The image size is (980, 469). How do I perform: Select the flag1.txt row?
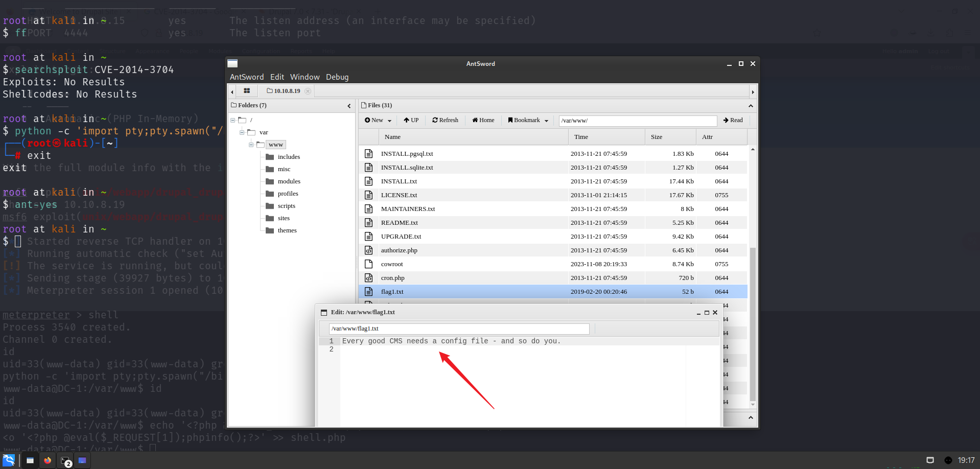click(553, 292)
